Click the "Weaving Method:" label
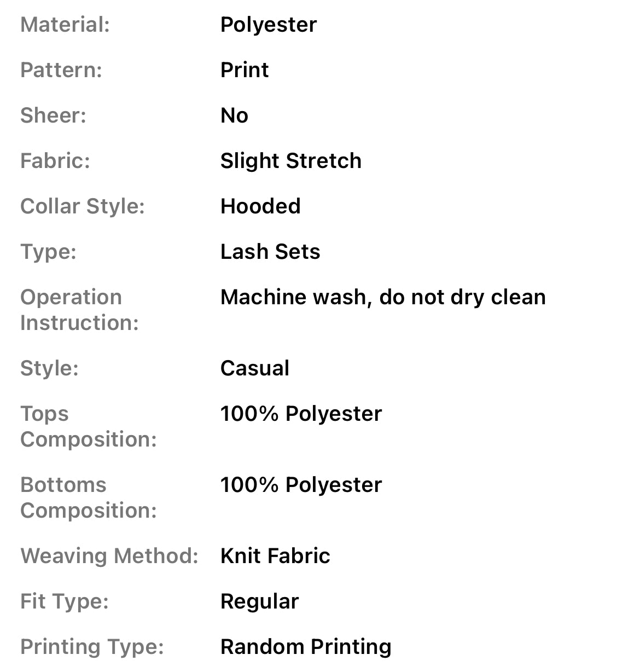This screenshot has width=640, height=672. click(109, 556)
